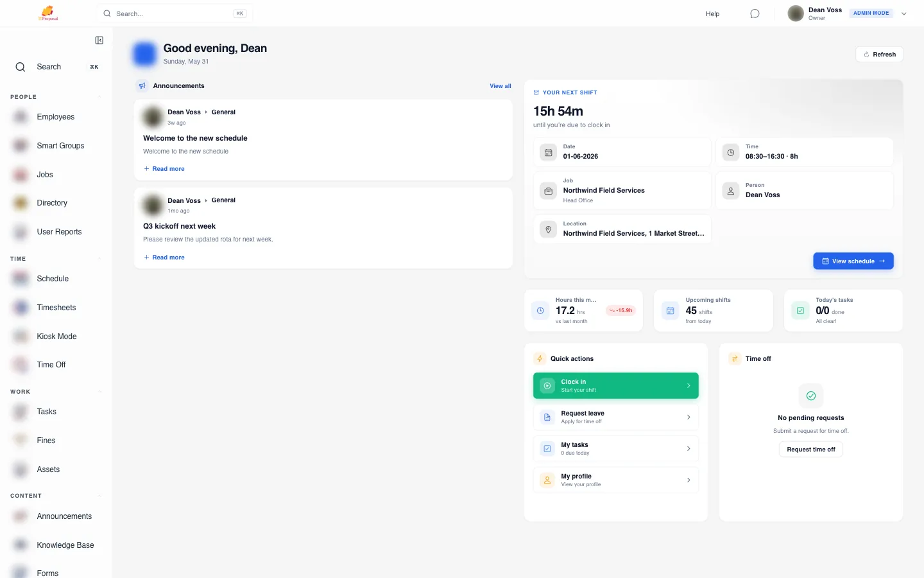924x578 pixels.
Task: Click the 01-06-2026 date value
Action: pos(581,157)
